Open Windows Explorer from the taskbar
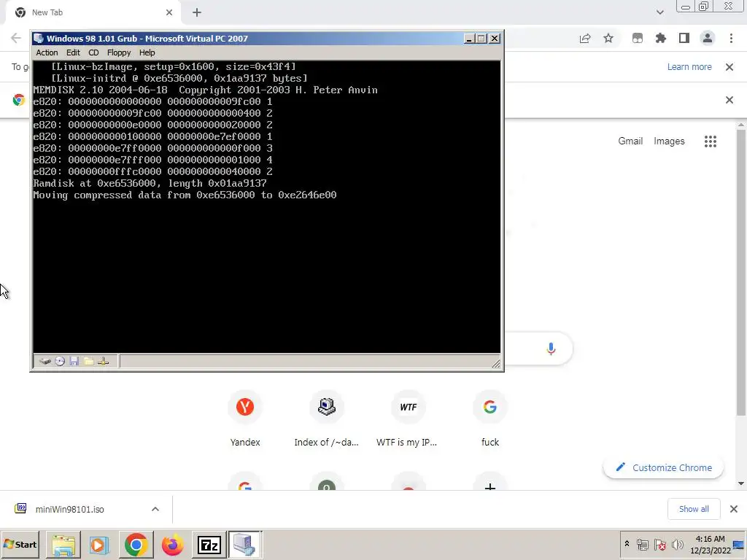 click(x=63, y=544)
